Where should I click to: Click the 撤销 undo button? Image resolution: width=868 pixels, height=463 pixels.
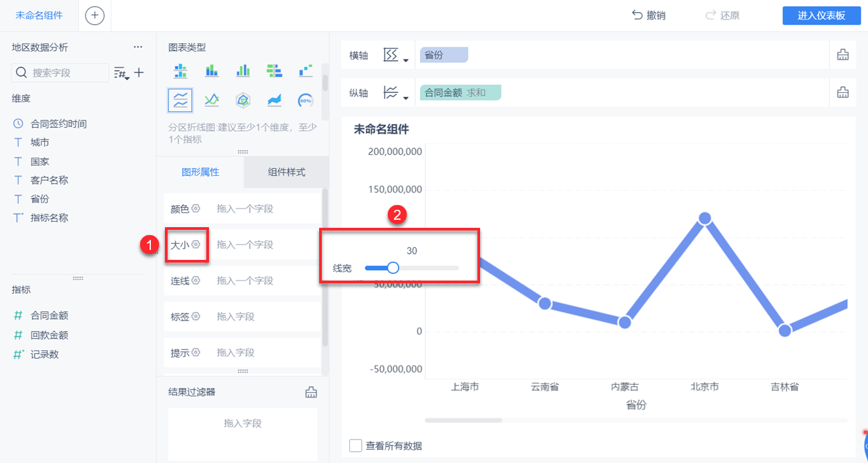pos(648,15)
